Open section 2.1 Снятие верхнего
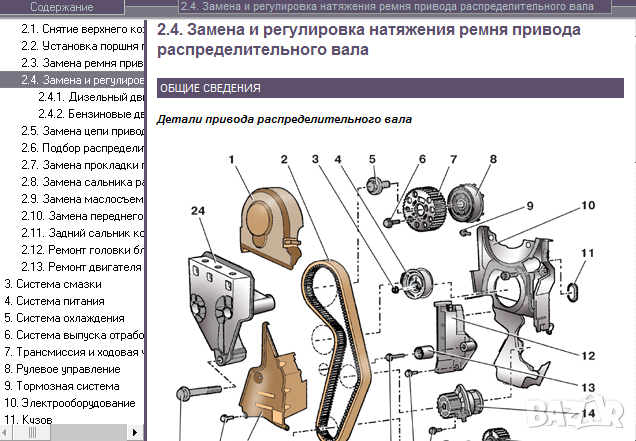636x441 pixels. [84, 31]
